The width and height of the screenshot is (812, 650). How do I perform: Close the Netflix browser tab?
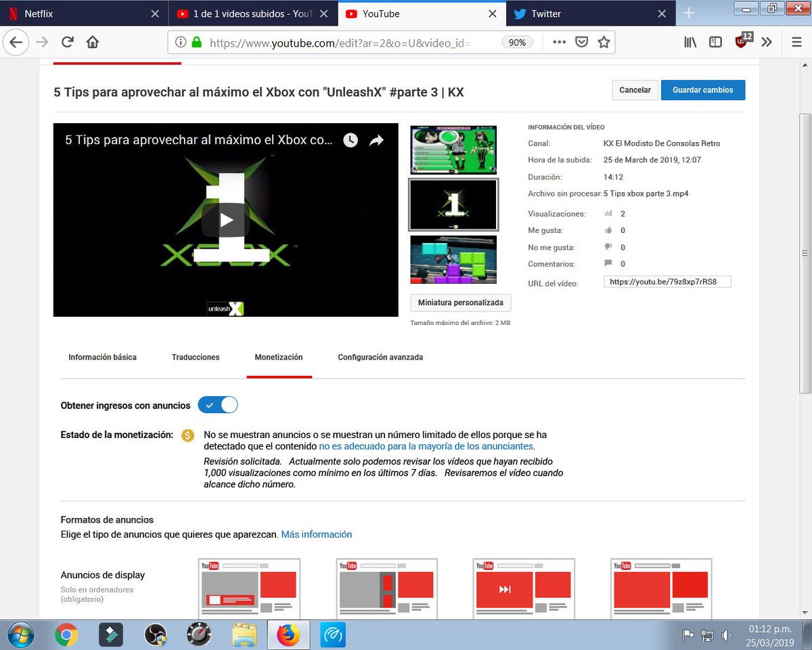[155, 14]
